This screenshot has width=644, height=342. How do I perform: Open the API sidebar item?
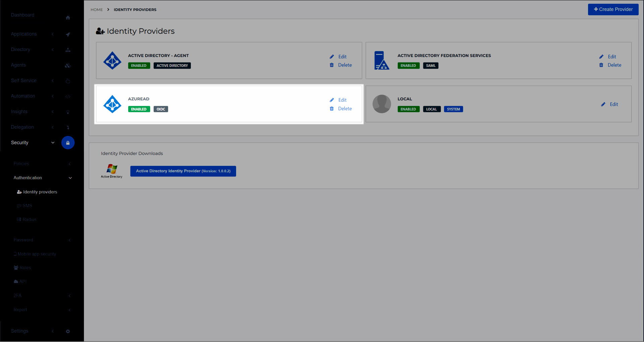pos(20,282)
